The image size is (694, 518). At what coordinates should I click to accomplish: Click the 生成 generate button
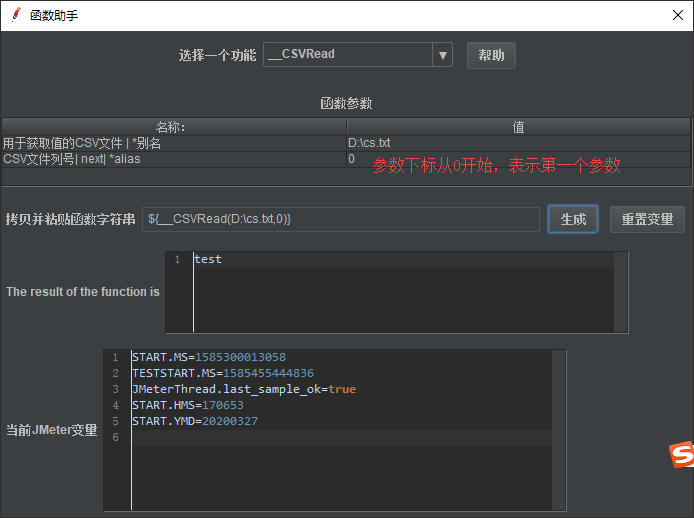coord(573,219)
